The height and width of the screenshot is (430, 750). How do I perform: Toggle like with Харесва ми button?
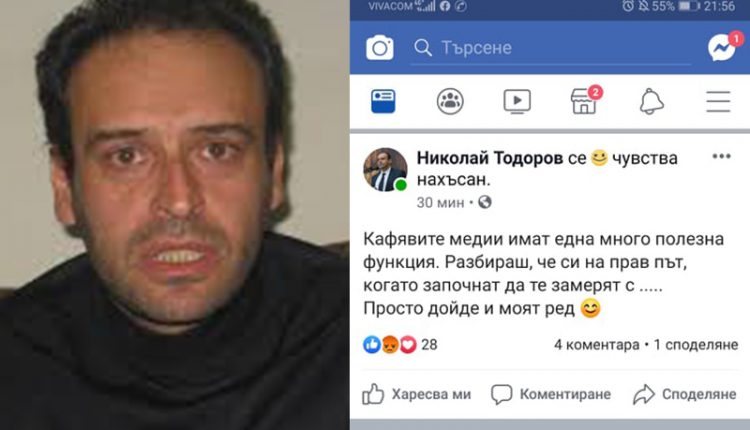(416, 394)
